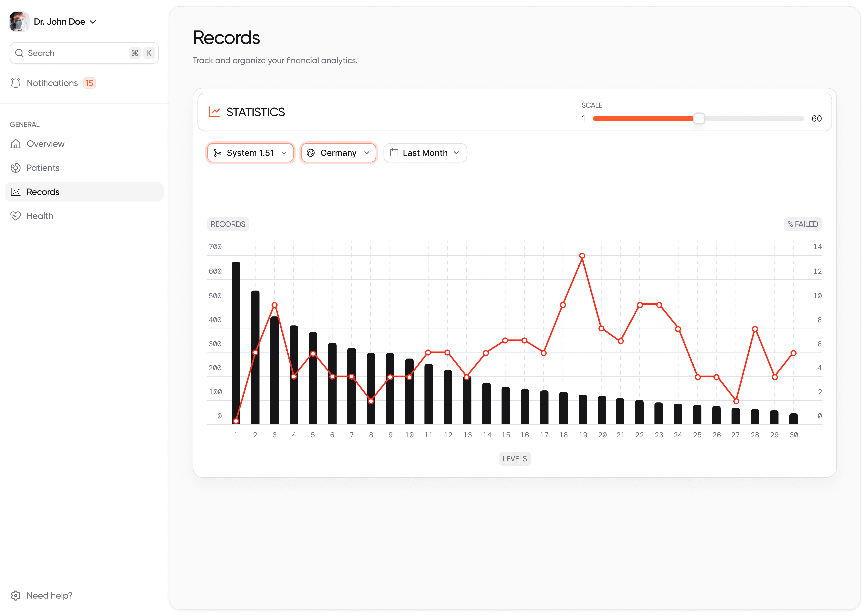Click the Need help gear icon
Viewport: 867px width, 616px height.
(16, 596)
